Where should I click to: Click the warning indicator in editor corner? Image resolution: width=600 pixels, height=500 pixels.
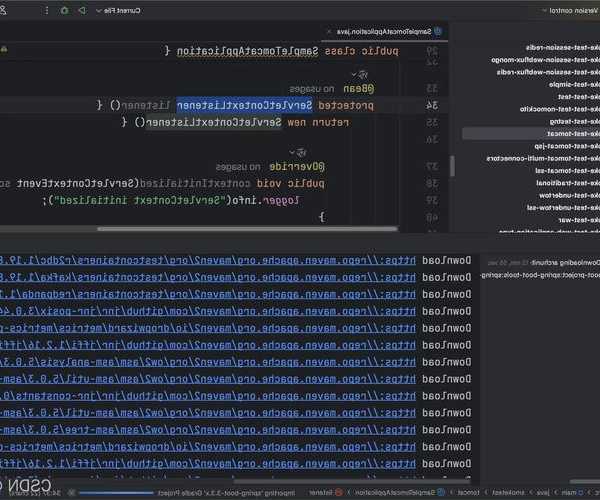click(x=4, y=48)
